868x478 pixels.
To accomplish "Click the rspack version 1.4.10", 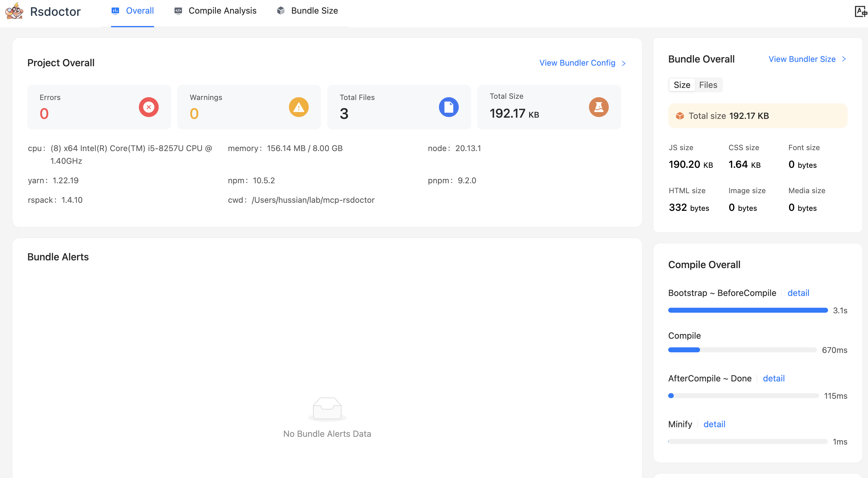I will (72, 200).
